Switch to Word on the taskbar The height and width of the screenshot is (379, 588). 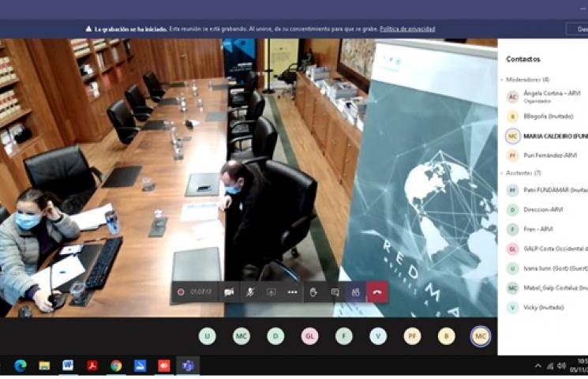(68, 366)
